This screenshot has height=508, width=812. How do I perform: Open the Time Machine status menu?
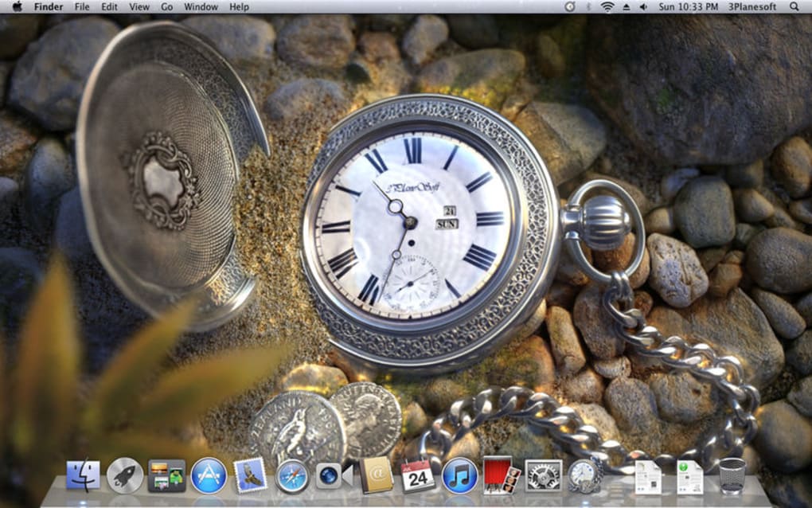(x=570, y=7)
